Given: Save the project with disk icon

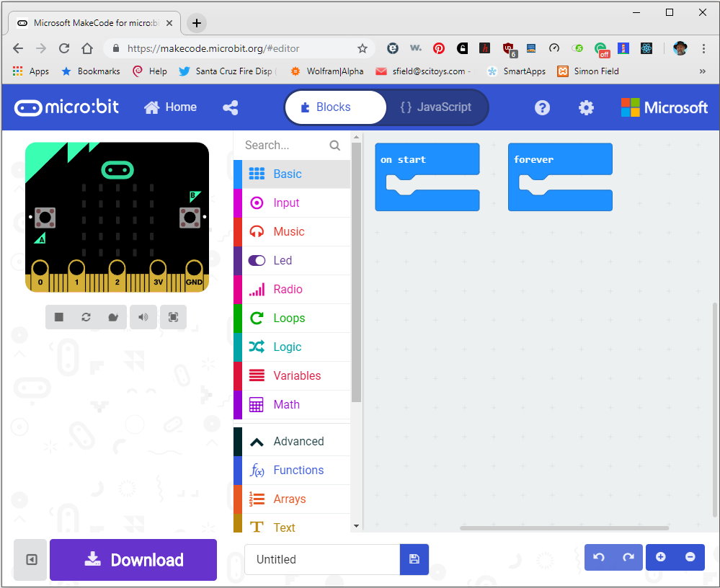Looking at the screenshot, I should point(414,559).
